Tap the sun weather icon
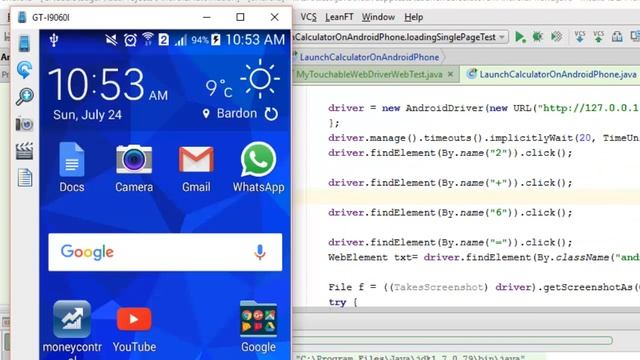The height and width of the screenshot is (360, 640). click(x=260, y=79)
